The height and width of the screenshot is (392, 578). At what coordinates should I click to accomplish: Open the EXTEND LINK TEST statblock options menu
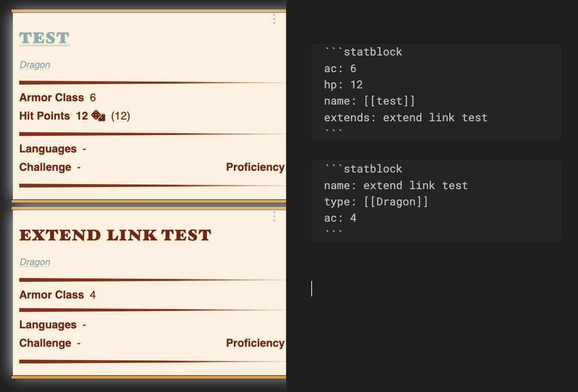point(274,216)
